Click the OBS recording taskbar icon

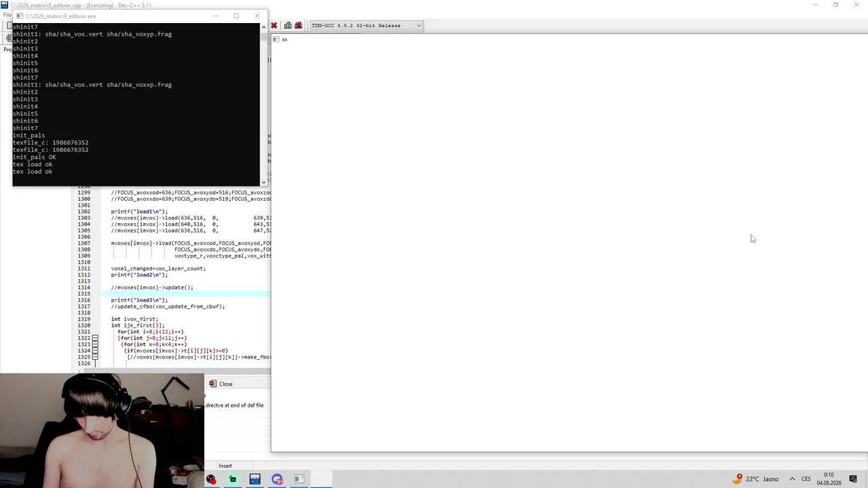[211, 479]
